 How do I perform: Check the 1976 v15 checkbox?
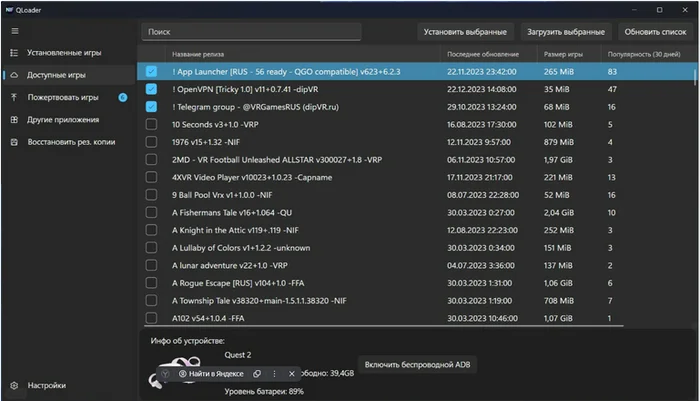click(x=151, y=142)
